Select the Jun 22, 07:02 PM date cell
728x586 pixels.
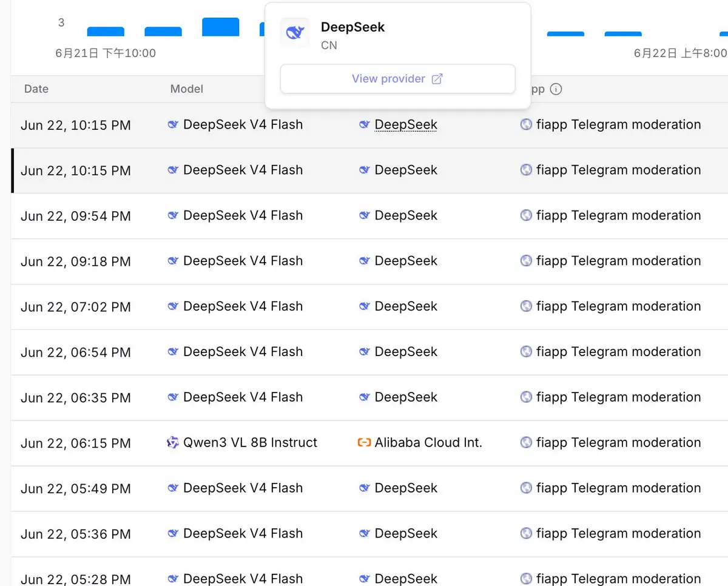[x=76, y=307]
